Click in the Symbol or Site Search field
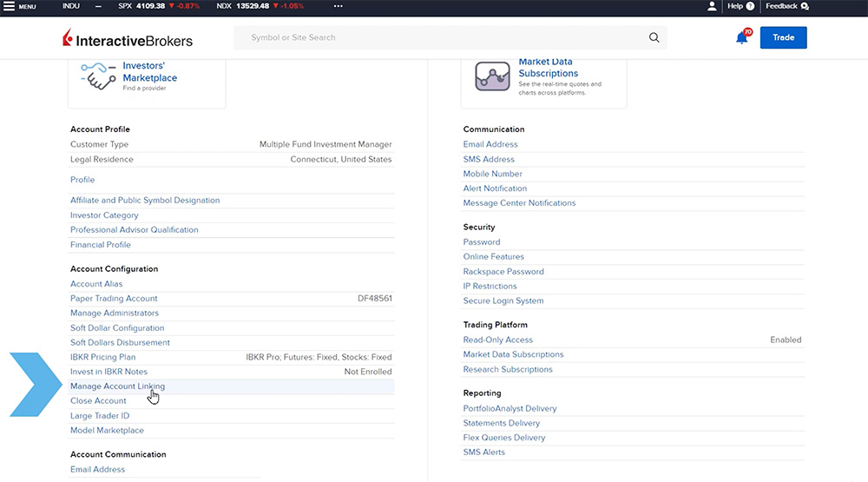 [443, 37]
